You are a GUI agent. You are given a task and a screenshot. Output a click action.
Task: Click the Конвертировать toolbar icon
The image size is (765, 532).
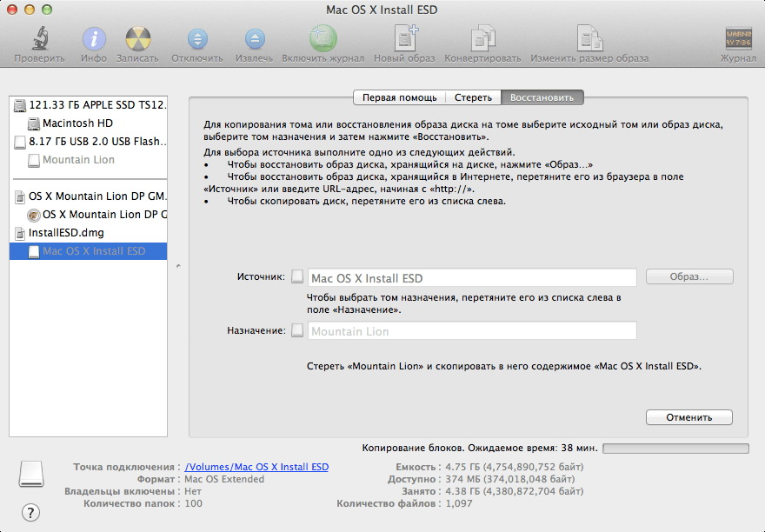click(x=482, y=38)
